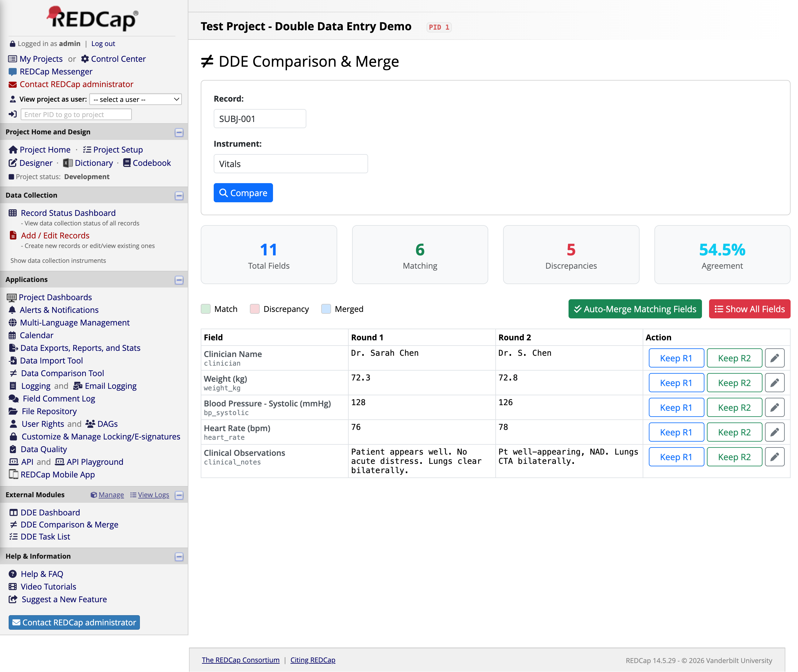
Task: Click the pencil edit icon for Clinician Name
Action: (774, 358)
